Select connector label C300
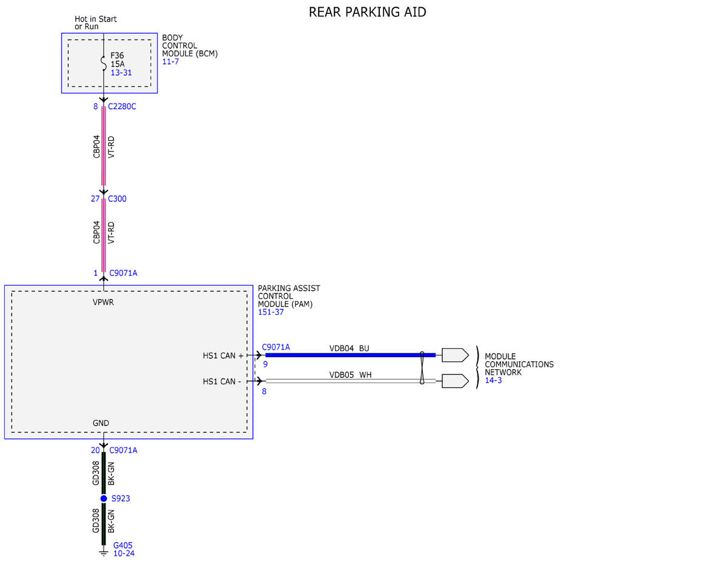 pyautogui.click(x=117, y=199)
